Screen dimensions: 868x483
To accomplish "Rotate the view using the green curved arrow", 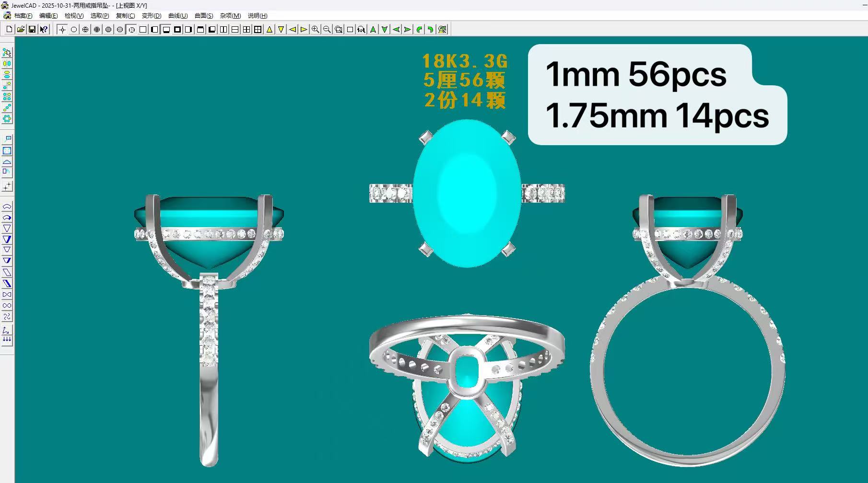I will (419, 29).
